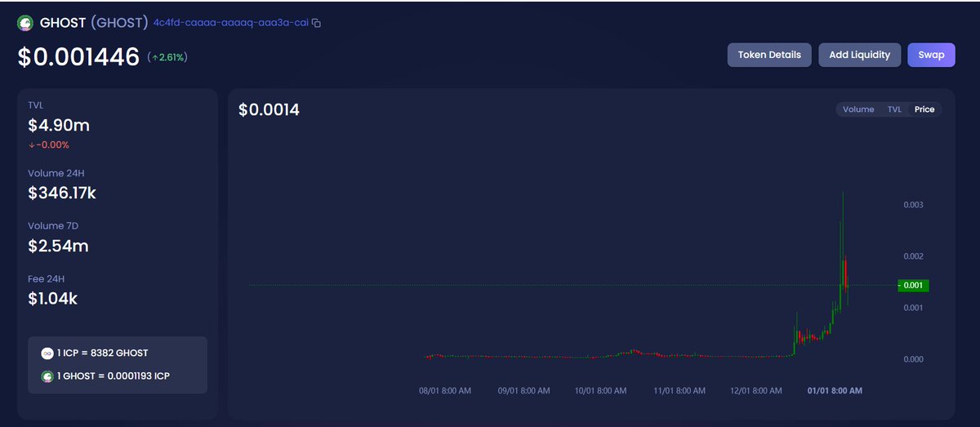
Task: Click the GHOST logo beside 1 GHOST rate
Action: click(47, 376)
